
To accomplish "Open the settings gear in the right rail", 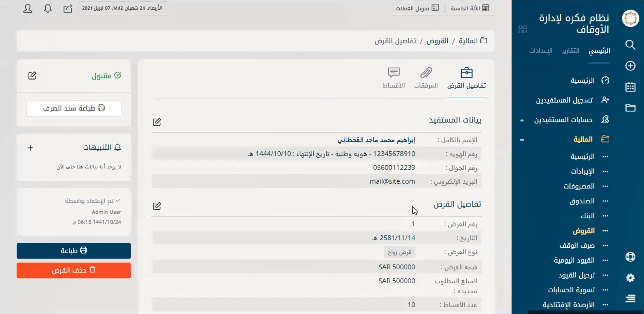I will (x=630, y=278).
